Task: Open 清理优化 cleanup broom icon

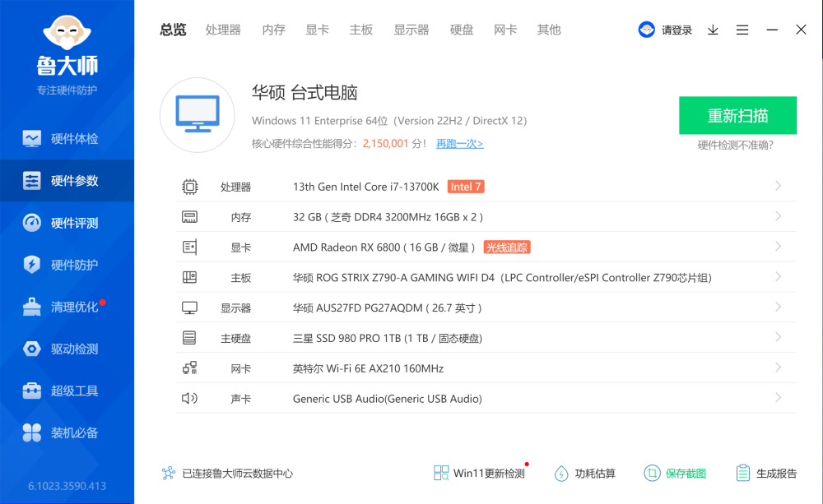Action: 31,307
